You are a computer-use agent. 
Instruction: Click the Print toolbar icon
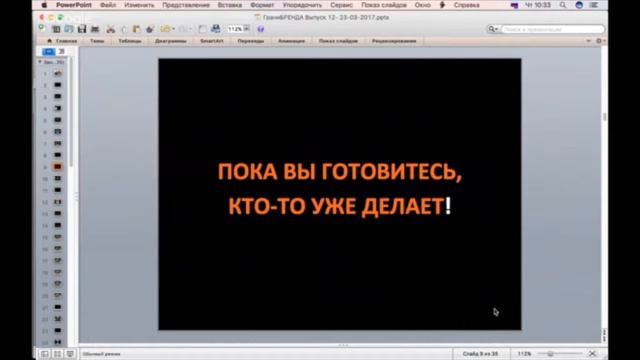(x=95, y=29)
